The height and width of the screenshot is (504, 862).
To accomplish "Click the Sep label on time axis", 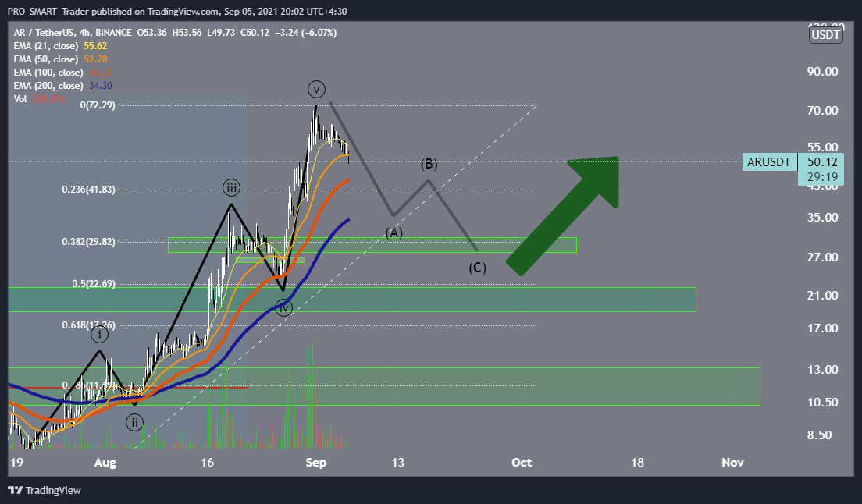I will (x=316, y=463).
